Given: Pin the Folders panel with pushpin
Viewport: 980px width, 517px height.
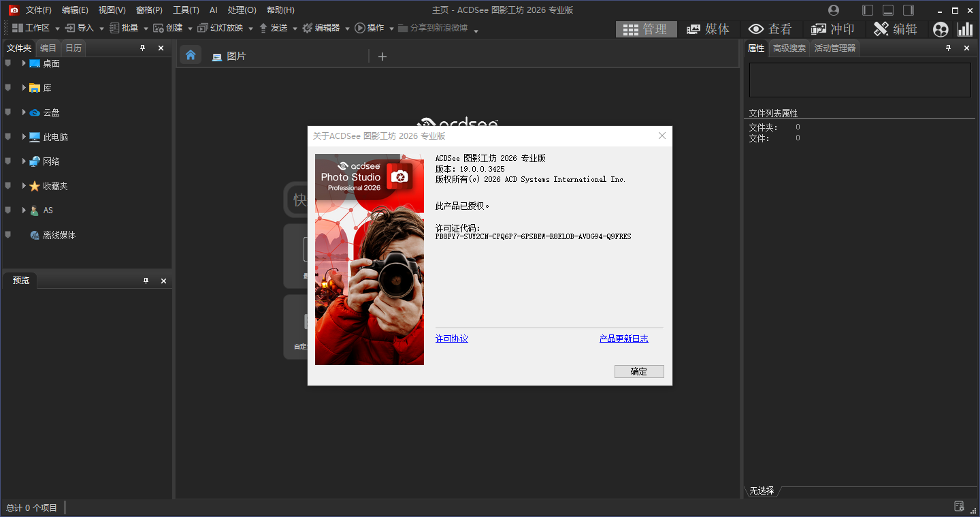Looking at the screenshot, I should (x=142, y=48).
